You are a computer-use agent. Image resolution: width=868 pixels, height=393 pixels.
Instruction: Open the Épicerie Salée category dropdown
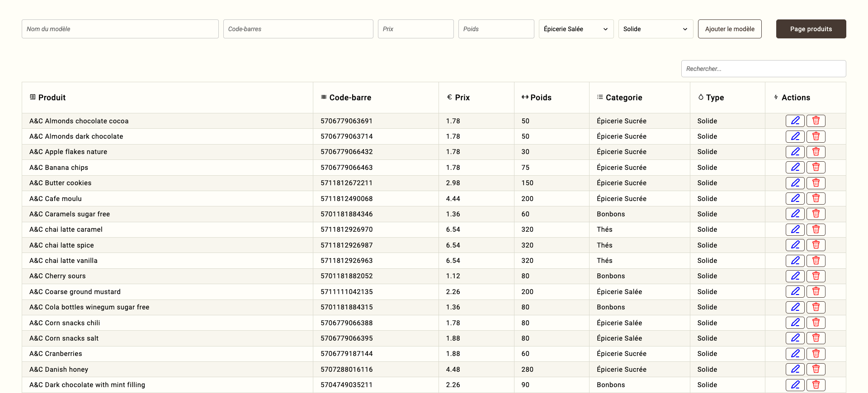(576, 29)
